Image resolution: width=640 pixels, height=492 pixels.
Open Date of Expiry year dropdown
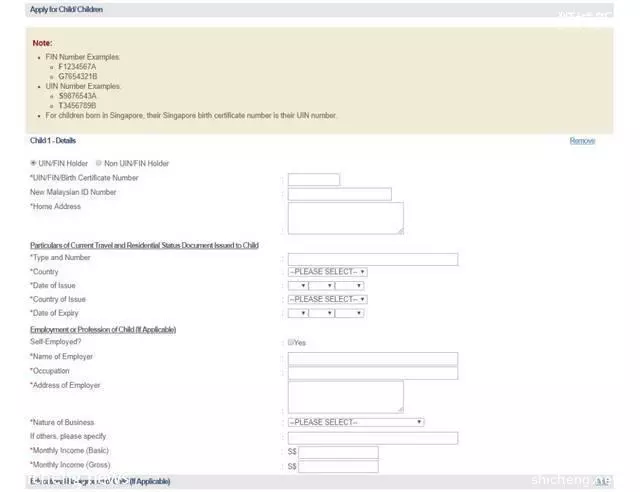click(349, 313)
